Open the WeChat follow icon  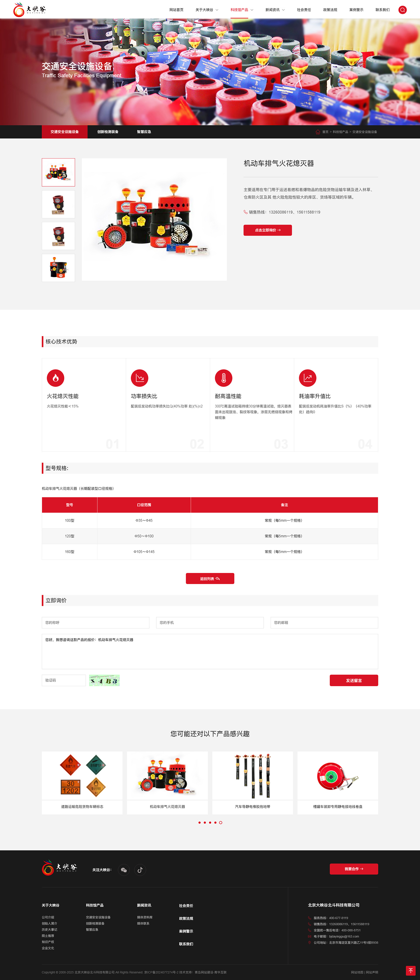pyautogui.click(x=124, y=870)
